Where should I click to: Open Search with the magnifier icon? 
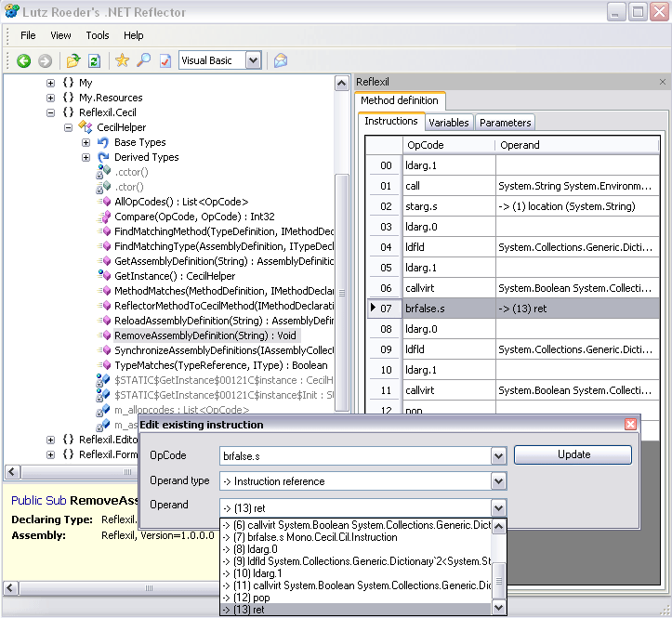coord(143,60)
